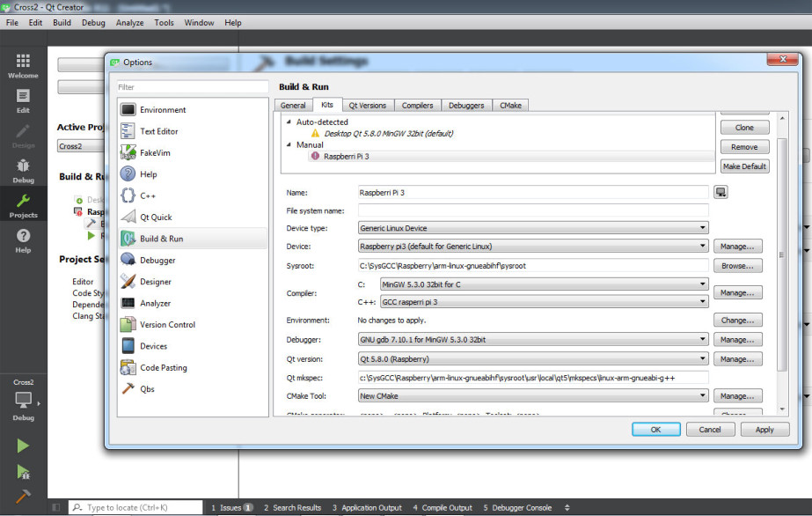The width and height of the screenshot is (812, 516).
Task: Select Analyzer options category
Action: tap(193, 303)
